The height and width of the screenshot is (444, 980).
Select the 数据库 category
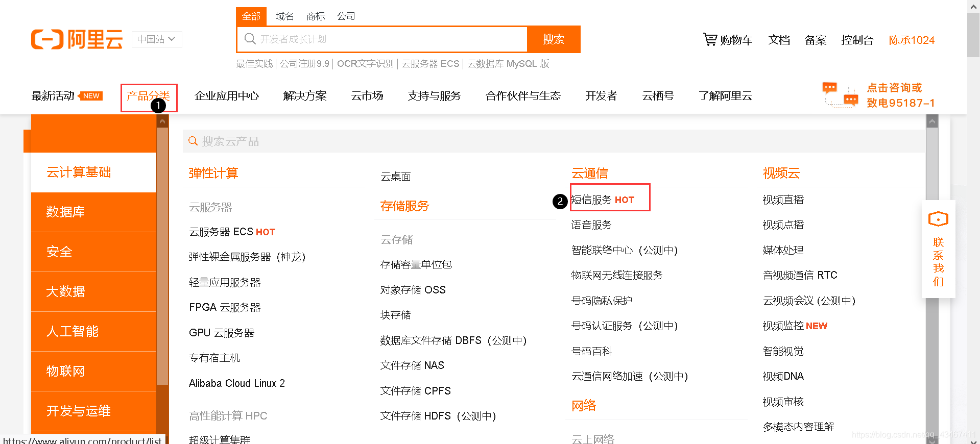(x=93, y=212)
